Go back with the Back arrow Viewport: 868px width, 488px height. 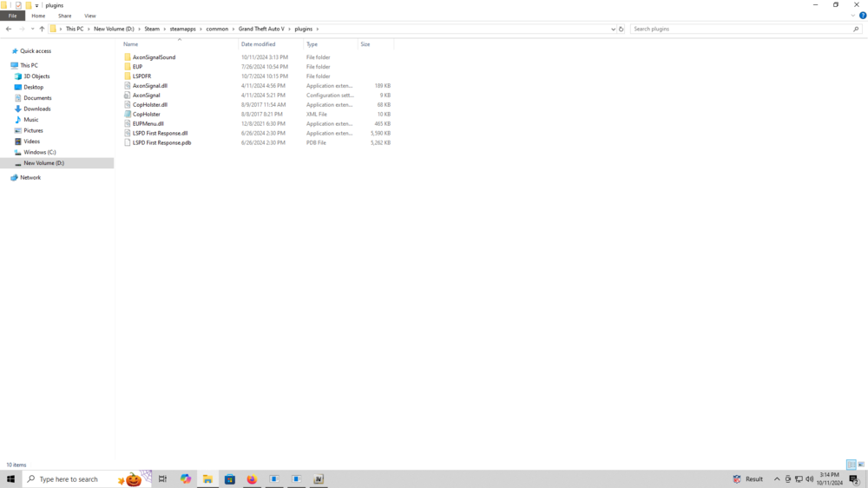9,29
